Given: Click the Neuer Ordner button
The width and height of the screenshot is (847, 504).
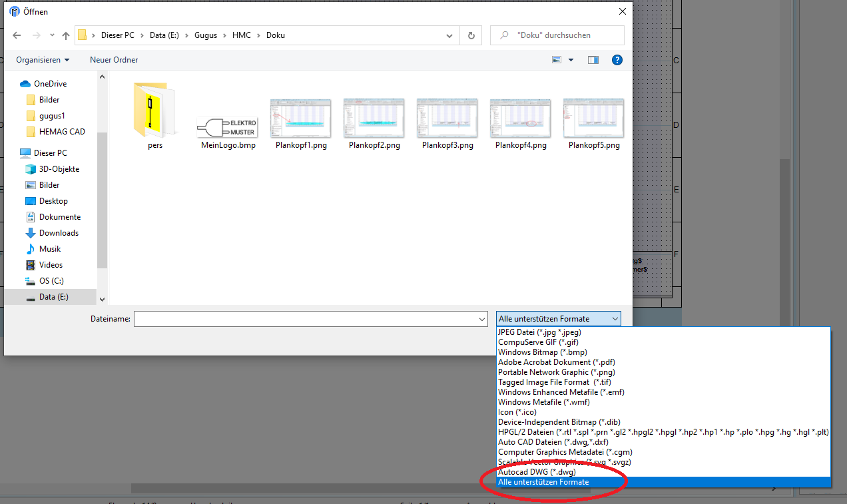Looking at the screenshot, I should (x=114, y=60).
